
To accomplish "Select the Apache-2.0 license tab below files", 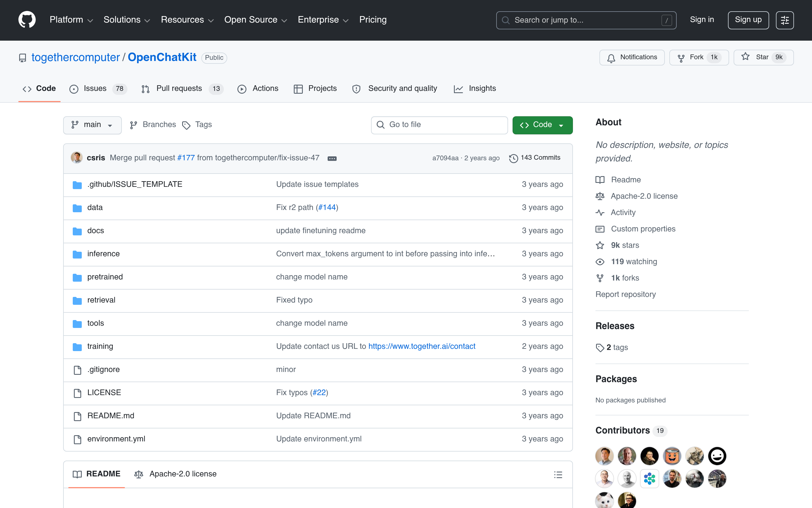I will (x=175, y=474).
